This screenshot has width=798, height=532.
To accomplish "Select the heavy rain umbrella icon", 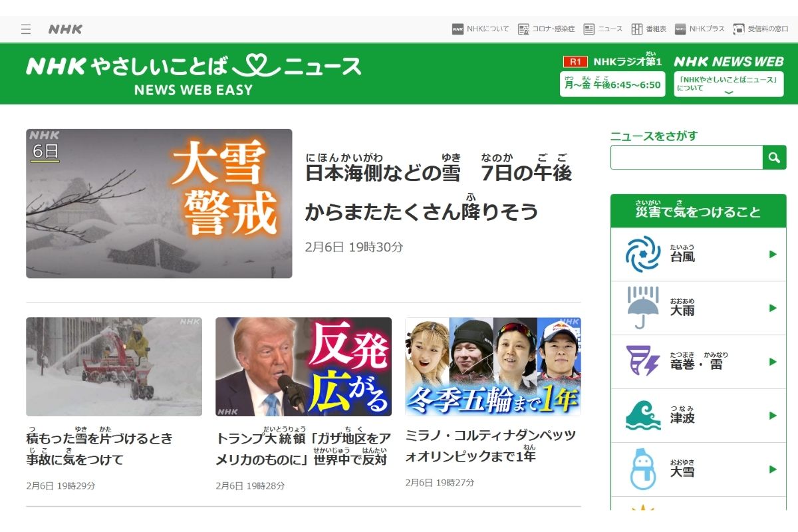I will pos(642,307).
